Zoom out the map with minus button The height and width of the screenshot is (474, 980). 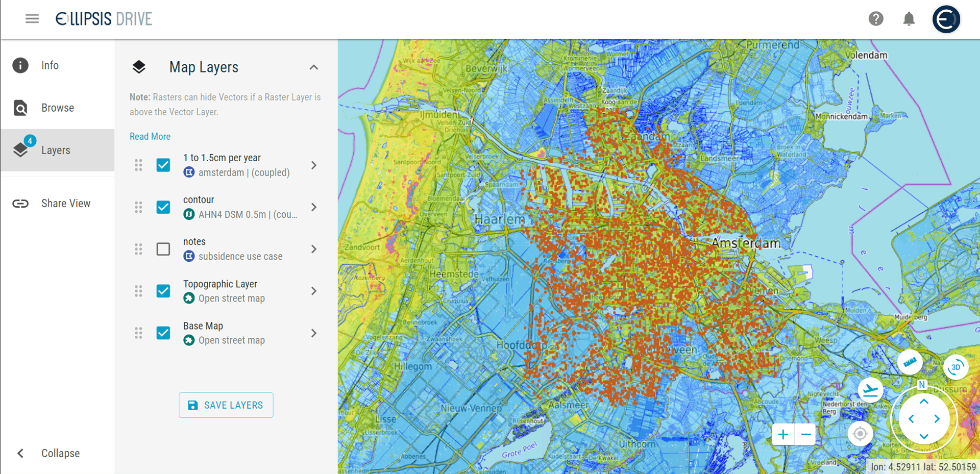coord(806,435)
